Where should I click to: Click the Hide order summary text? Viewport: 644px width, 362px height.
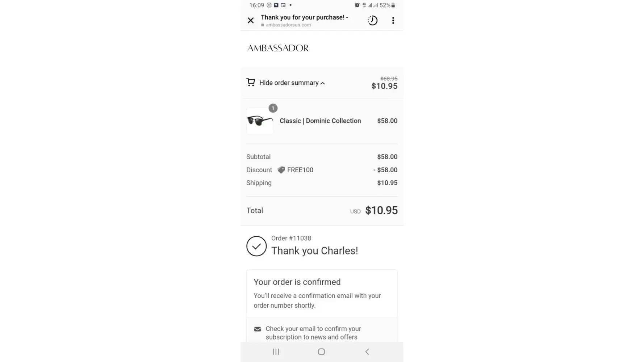(289, 83)
